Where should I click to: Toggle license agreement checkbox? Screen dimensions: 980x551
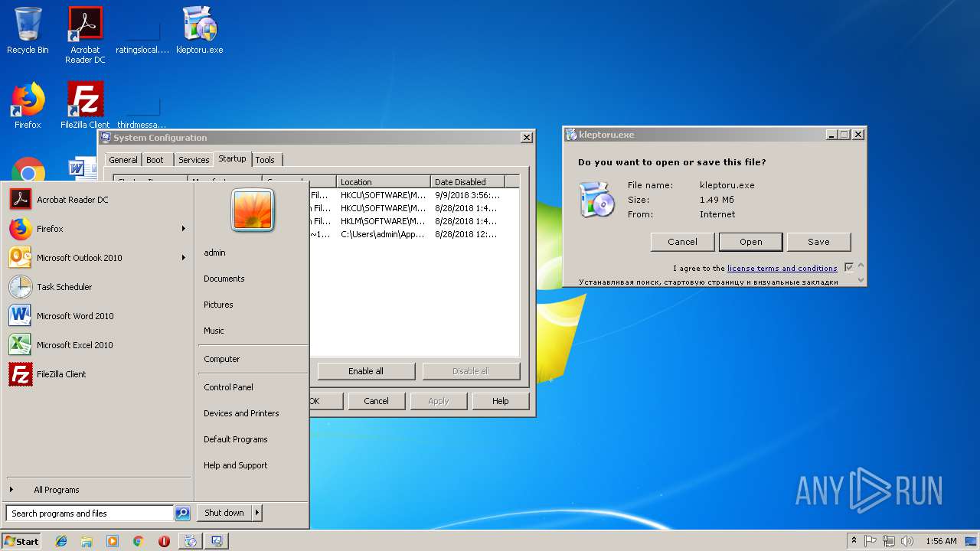coord(849,268)
